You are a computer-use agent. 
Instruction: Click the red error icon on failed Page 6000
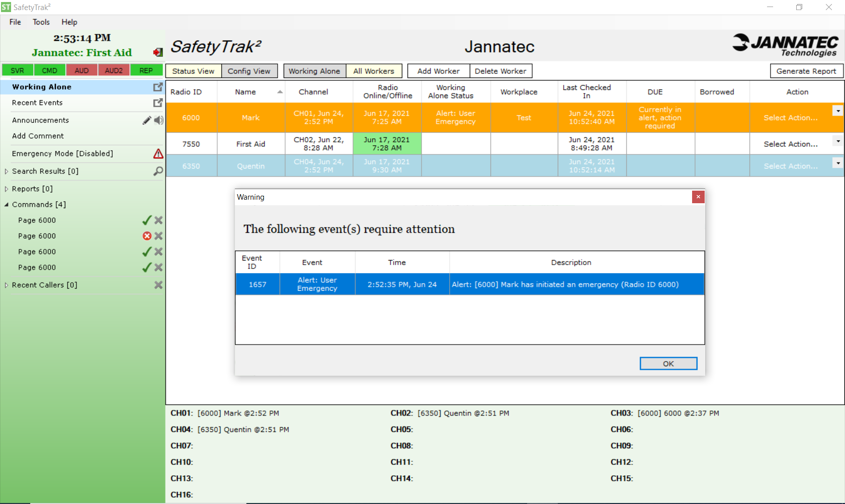point(147,236)
